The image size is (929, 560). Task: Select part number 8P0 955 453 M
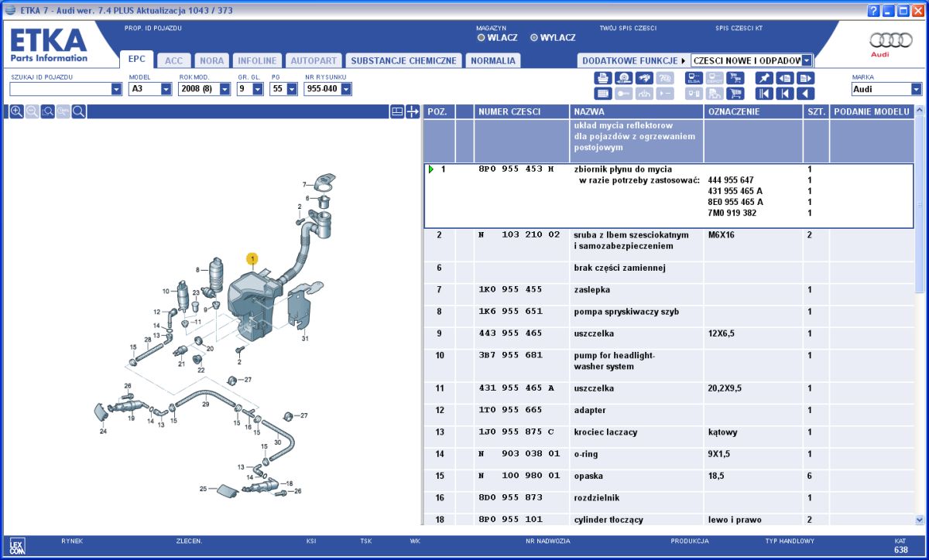tap(517, 169)
